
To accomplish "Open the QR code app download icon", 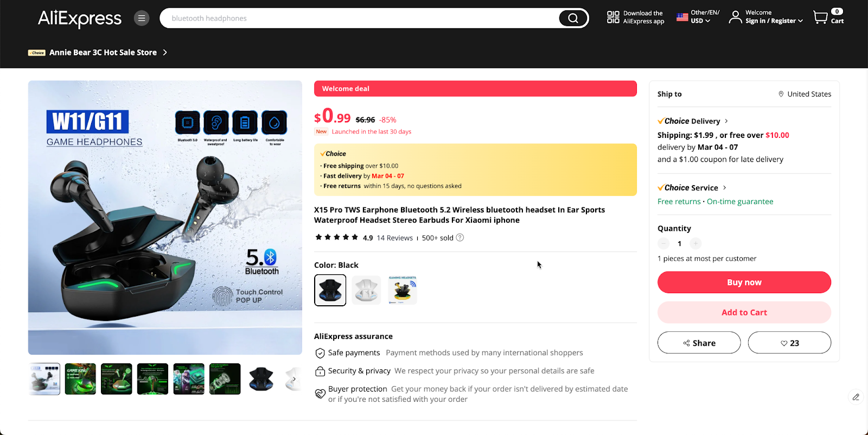I will coord(613,17).
